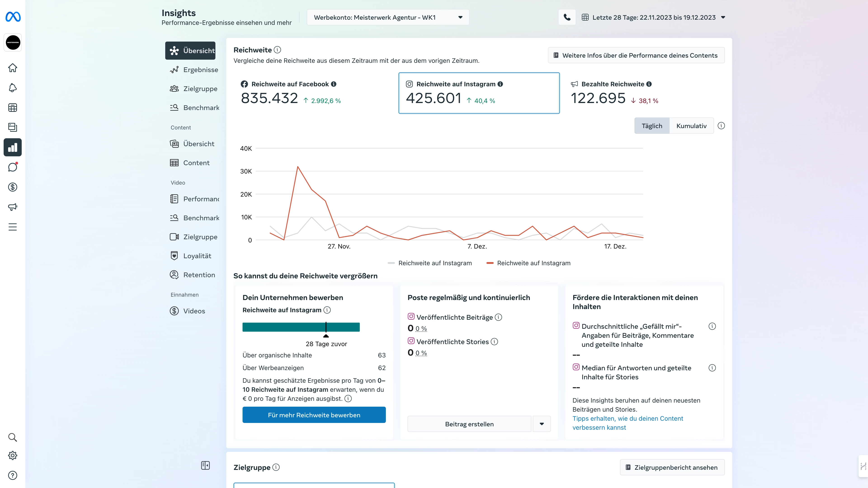Image resolution: width=868 pixels, height=488 pixels.
Task: Select Bezahlte Reichweite metric card
Action: tap(644, 93)
